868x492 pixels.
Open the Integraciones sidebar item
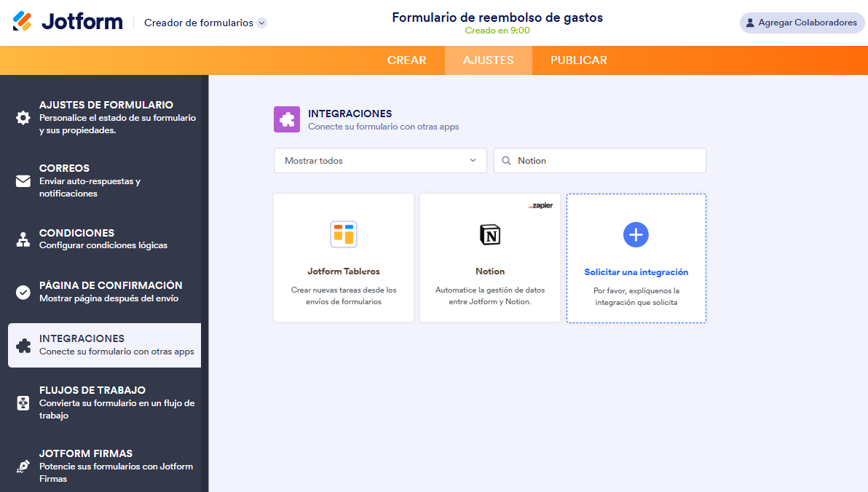(104, 345)
